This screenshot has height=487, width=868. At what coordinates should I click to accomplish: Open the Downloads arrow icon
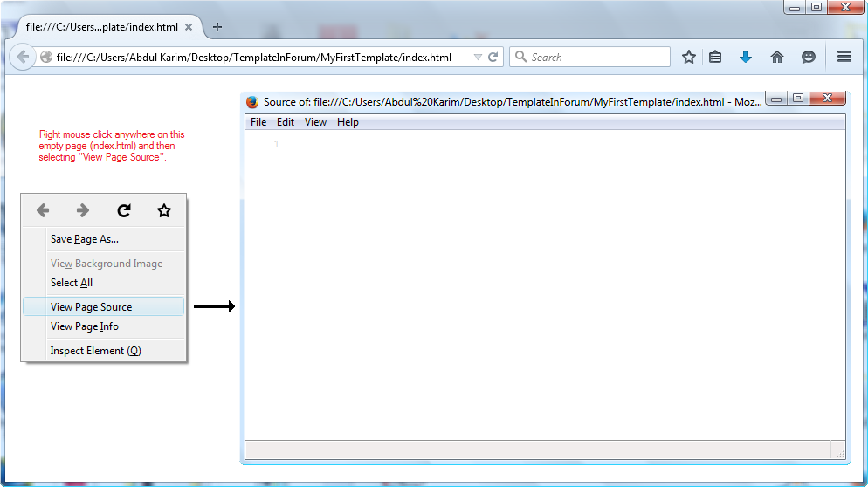pyautogui.click(x=745, y=57)
